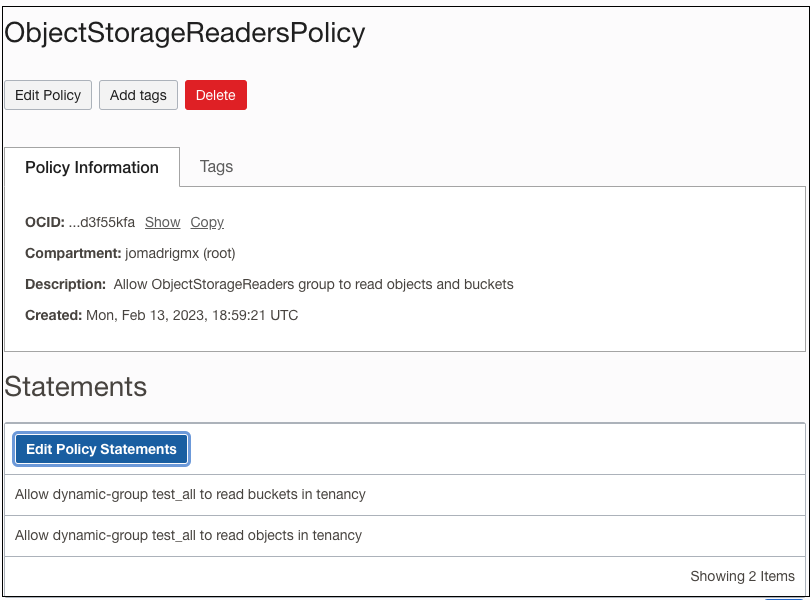Click the created date Mon, Feb 13, 2023
The image size is (810, 600).
[192, 315]
